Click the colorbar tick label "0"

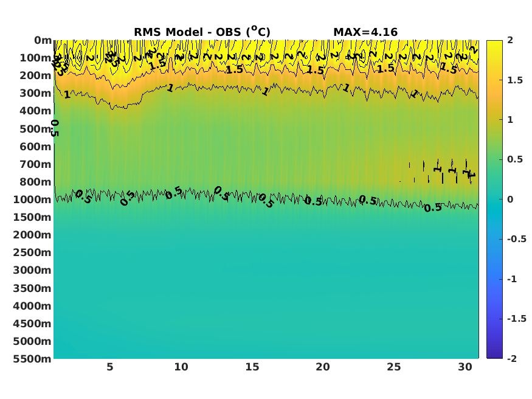510,199
